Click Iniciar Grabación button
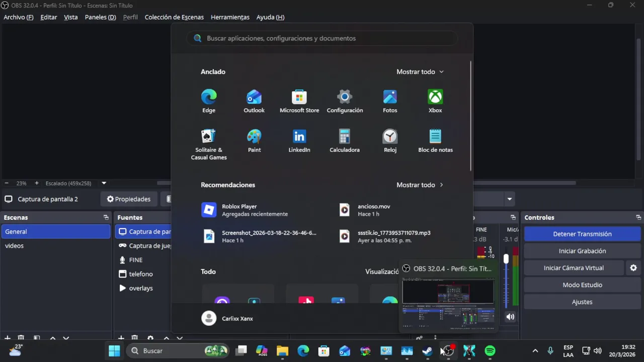Viewport: 644px width, 362px height. coord(582,251)
